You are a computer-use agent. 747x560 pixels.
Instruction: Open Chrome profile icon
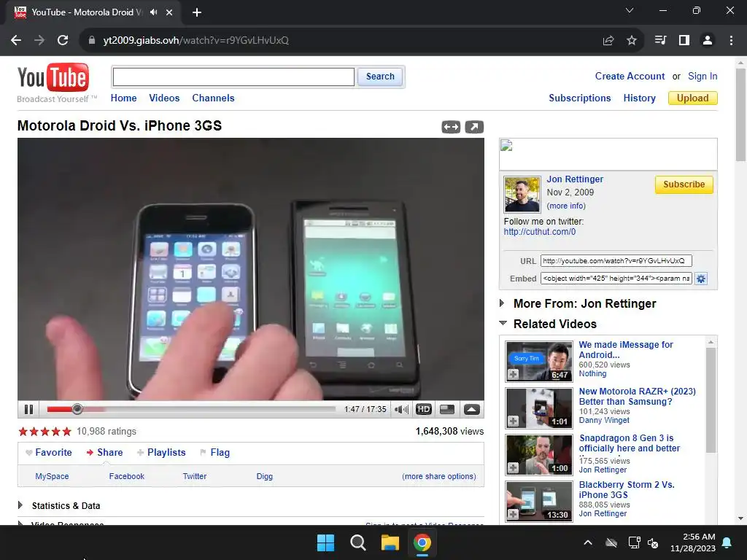coord(708,41)
